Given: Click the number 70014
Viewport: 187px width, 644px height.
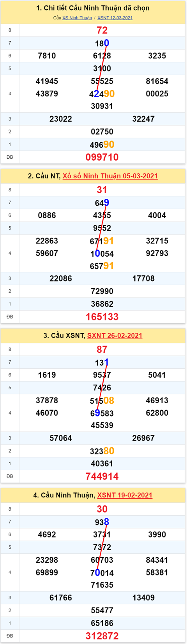Looking at the screenshot, I should (102, 573).
